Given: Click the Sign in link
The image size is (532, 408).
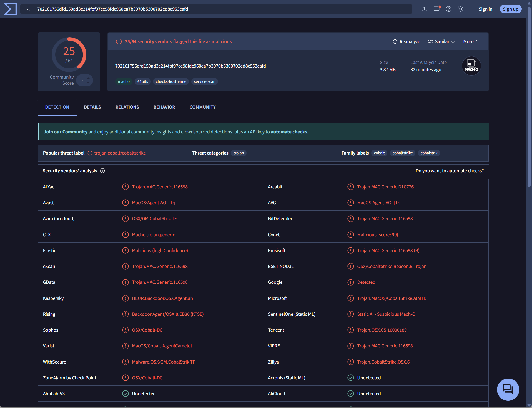Looking at the screenshot, I should click(x=485, y=9).
